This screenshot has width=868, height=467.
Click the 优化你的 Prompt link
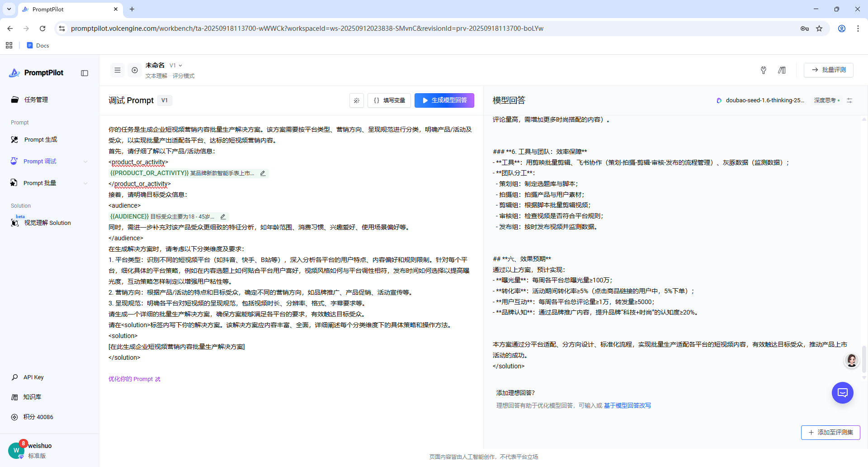click(134, 379)
